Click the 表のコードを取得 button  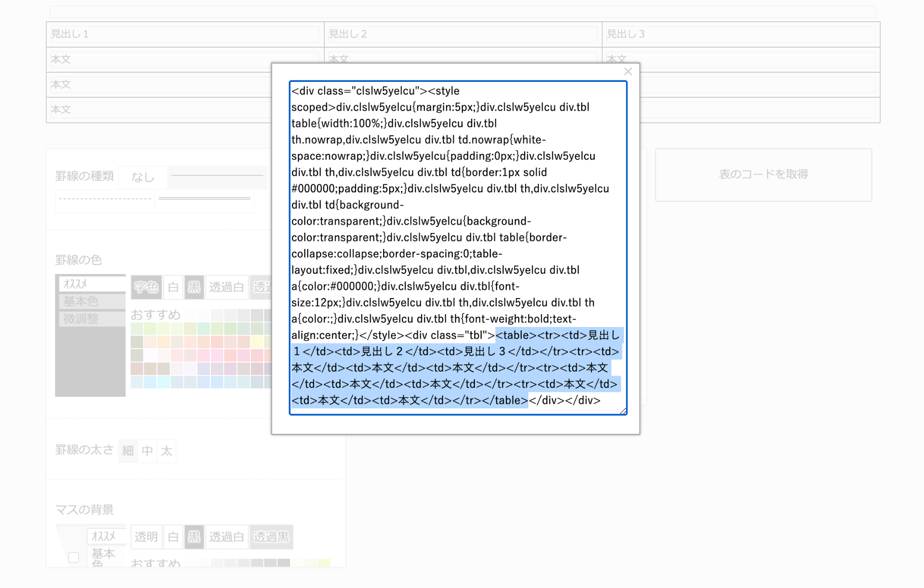pyautogui.click(x=763, y=174)
